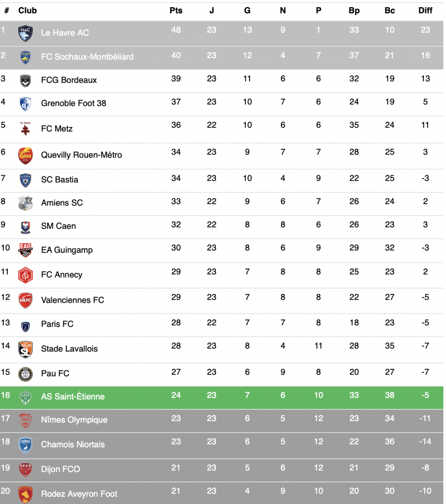Click the FC Sochaux-Montbéliard crest
This screenshot has width=446, height=504.
(25, 58)
